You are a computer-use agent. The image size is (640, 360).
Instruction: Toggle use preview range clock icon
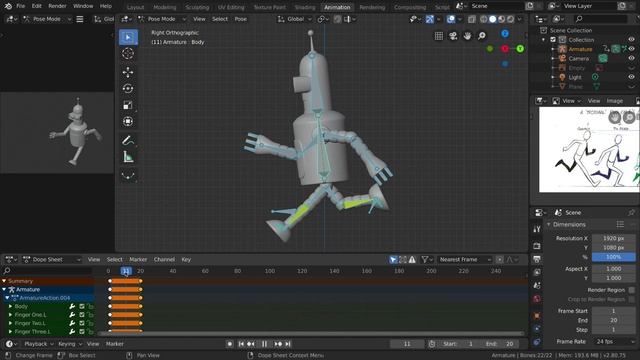(432, 344)
